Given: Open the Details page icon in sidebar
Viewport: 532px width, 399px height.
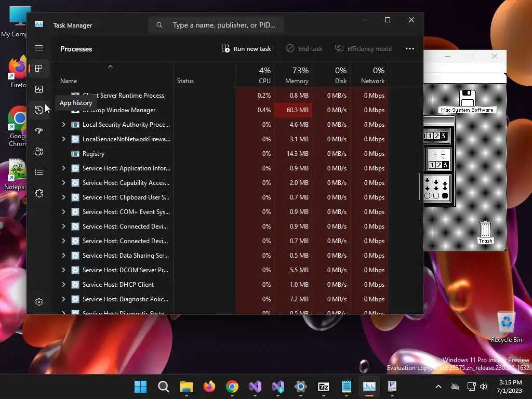Looking at the screenshot, I should [x=39, y=172].
